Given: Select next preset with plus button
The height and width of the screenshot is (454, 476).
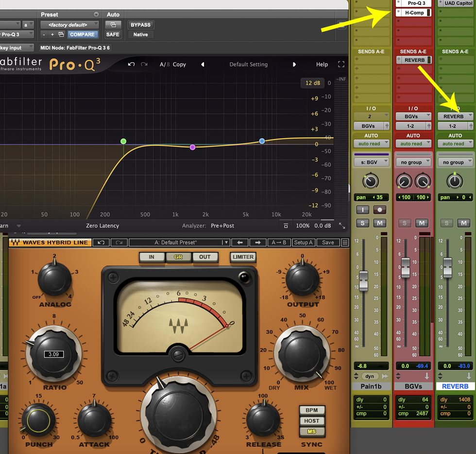Looking at the screenshot, I should (x=52, y=35).
